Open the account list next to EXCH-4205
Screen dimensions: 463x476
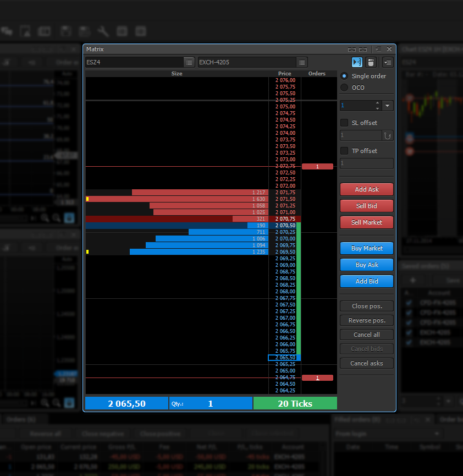pos(301,62)
